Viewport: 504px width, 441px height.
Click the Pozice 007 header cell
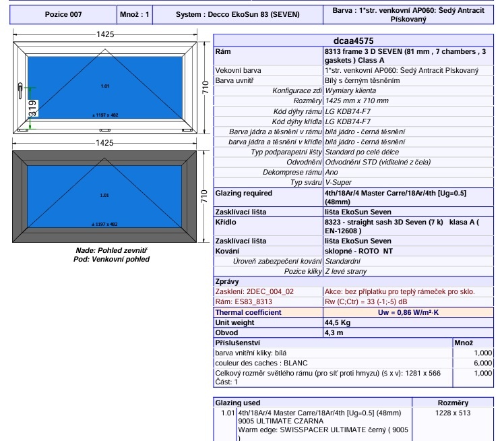[x=61, y=13]
